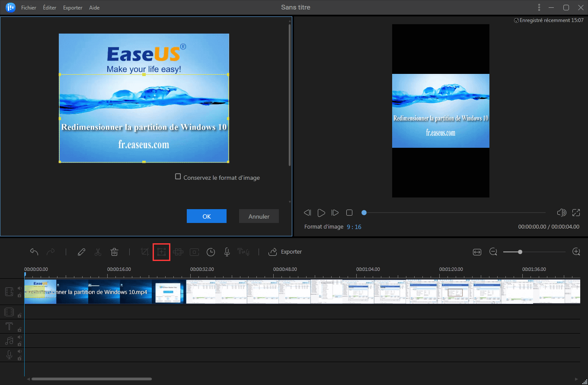Open the 9 : 16 aspect ratio selector

(x=354, y=227)
